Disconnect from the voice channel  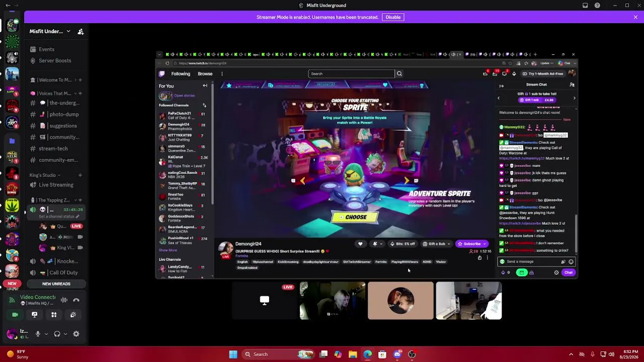pyautogui.click(x=76, y=300)
